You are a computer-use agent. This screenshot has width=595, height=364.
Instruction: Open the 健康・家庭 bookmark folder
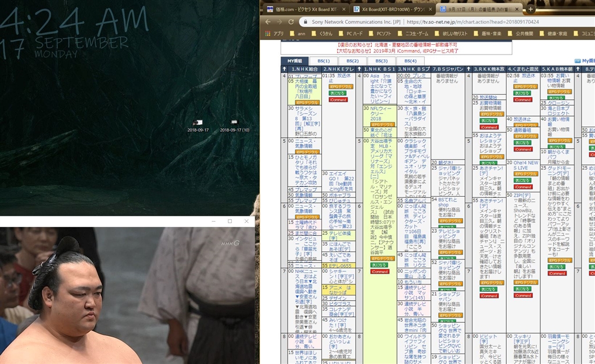pyautogui.click(x=554, y=33)
